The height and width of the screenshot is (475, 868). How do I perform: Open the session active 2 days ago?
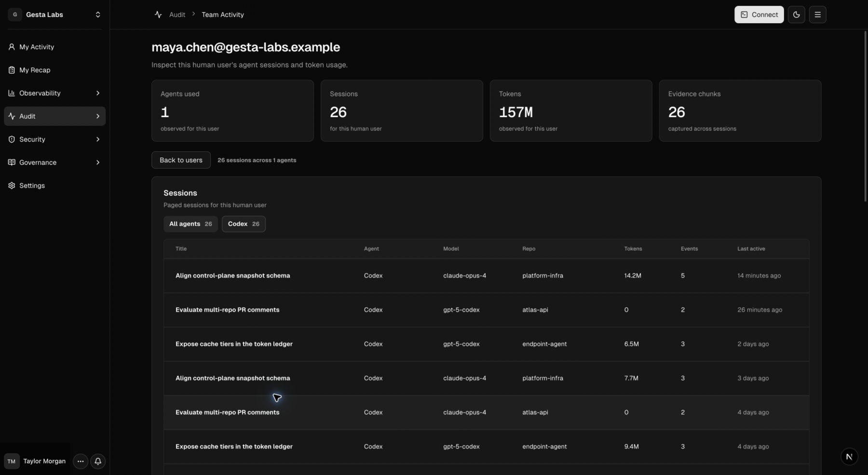point(486,344)
